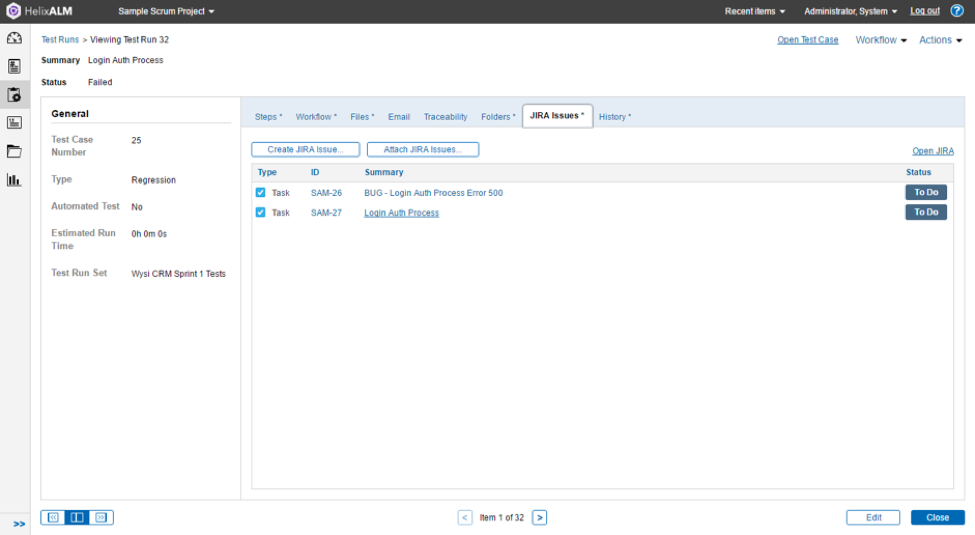The width and height of the screenshot is (975, 535).
Task: Click the help question mark icon
Action: [x=957, y=11]
